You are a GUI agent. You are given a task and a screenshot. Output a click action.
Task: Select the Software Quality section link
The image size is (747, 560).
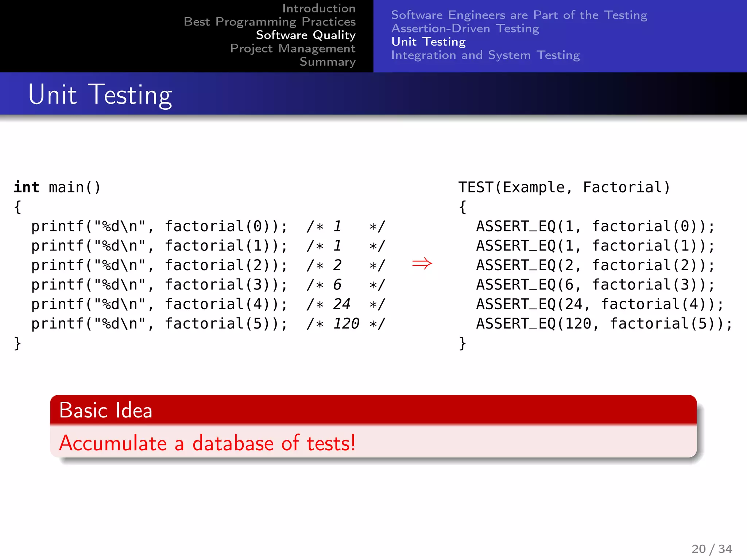click(306, 35)
